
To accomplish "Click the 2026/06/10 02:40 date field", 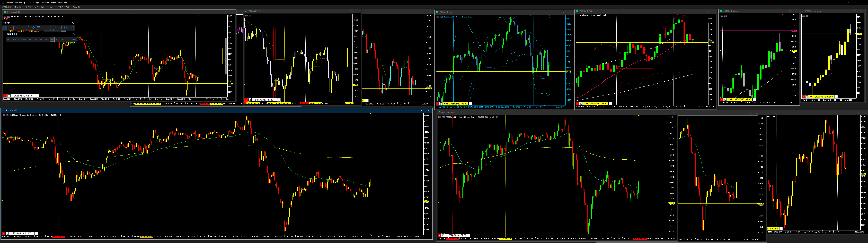I will (x=23, y=96).
